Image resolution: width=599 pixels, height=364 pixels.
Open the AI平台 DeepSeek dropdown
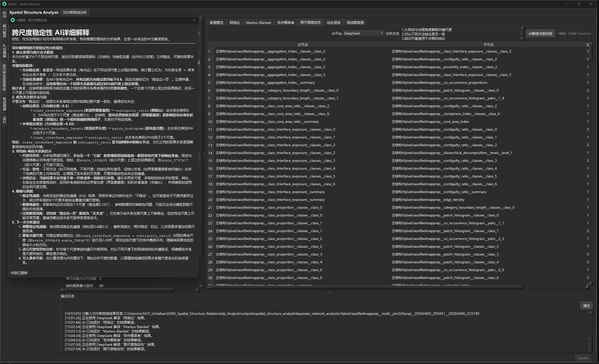coord(363,33)
